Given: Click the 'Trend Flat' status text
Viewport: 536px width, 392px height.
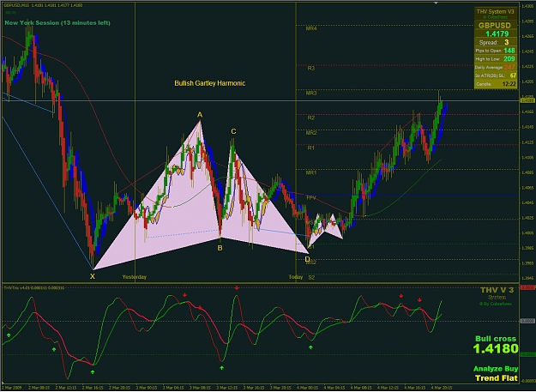Looking at the screenshot, I should pos(497,378).
